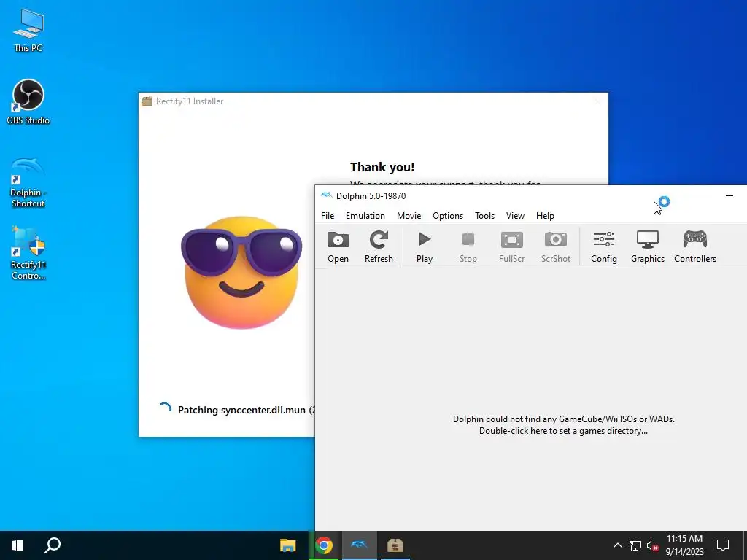Image resolution: width=747 pixels, height=560 pixels.
Task: Minimize the Dolphin window
Action: pos(729,195)
